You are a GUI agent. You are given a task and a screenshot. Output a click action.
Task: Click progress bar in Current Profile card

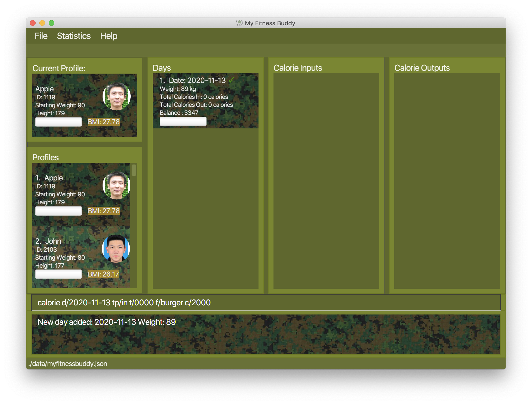click(59, 122)
